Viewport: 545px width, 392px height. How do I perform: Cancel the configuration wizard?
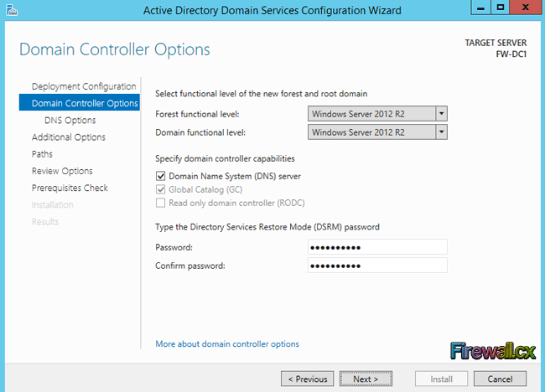click(x=500, y=379)
